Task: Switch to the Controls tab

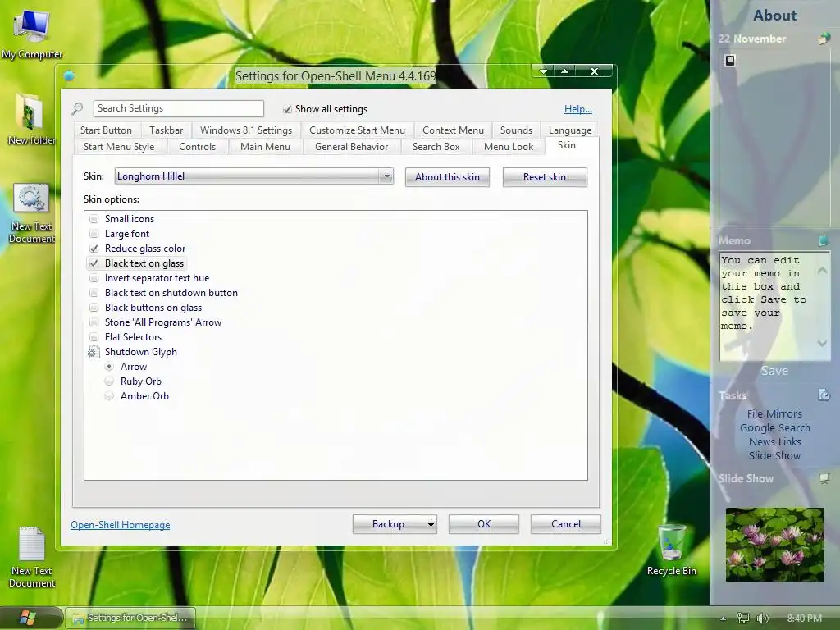Action: coord(197,147)
